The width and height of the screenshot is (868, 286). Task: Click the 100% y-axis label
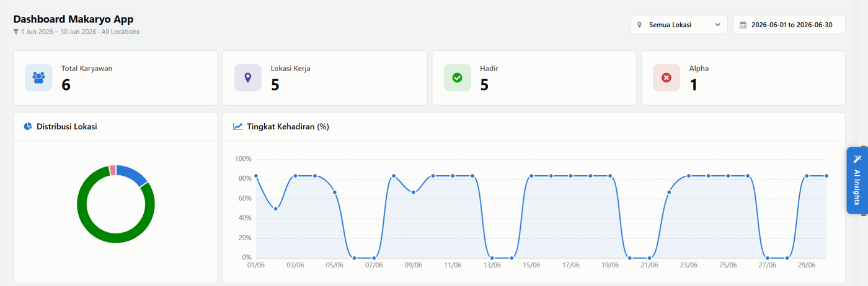point(243,159)
